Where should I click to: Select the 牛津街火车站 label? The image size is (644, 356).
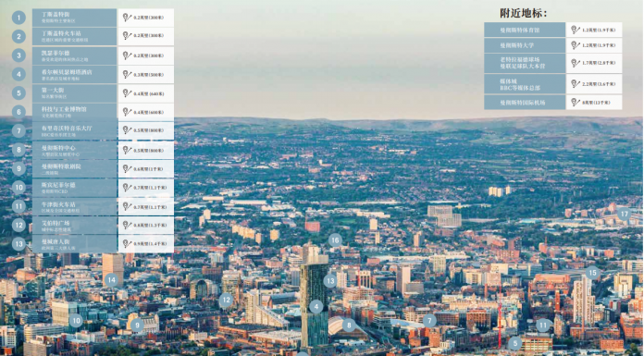point(58,204)
